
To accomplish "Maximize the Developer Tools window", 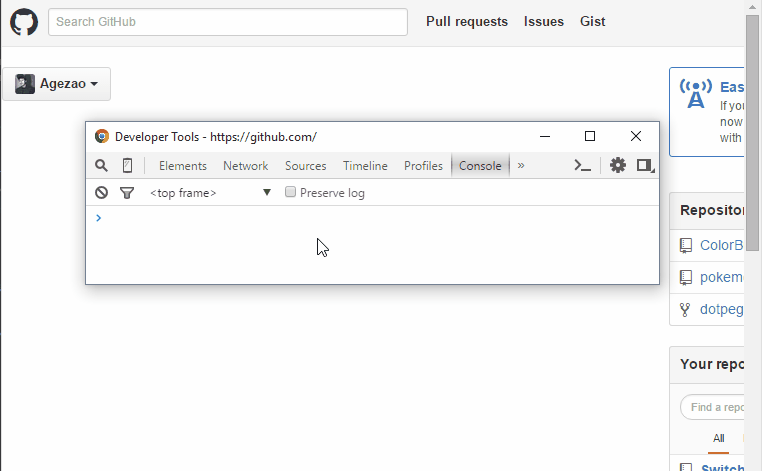I will click(x=589, y=137).
